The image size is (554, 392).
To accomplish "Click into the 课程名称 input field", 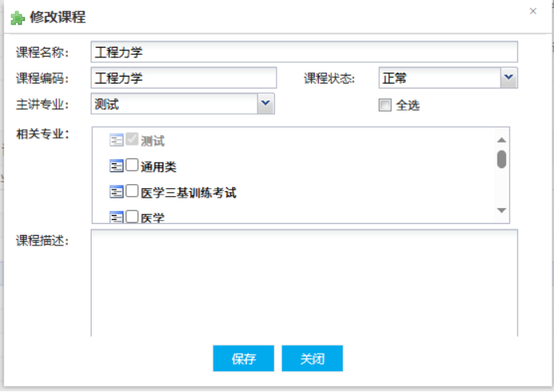I will click(304, 53).
